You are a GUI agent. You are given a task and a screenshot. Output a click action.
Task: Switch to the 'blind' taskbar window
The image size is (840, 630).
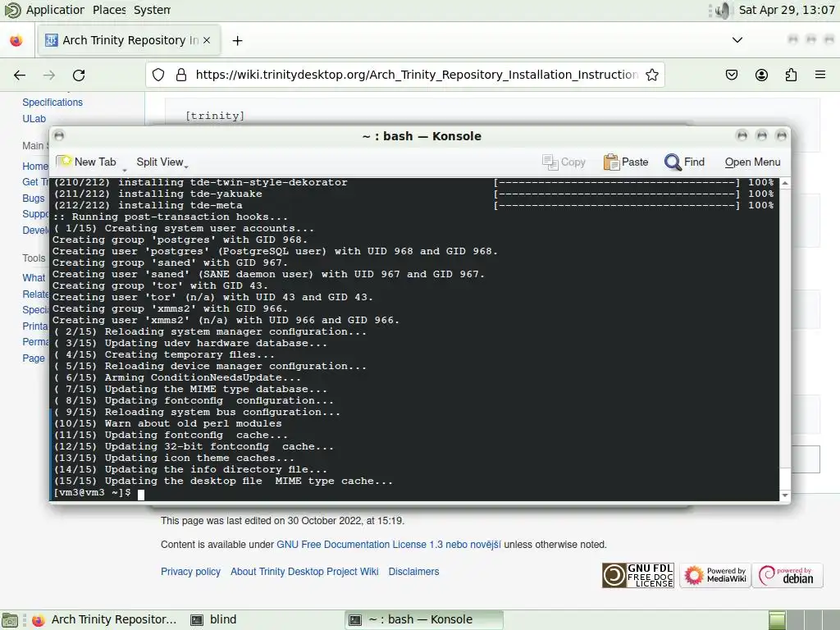pyautogui.click(x=214, y=620)
